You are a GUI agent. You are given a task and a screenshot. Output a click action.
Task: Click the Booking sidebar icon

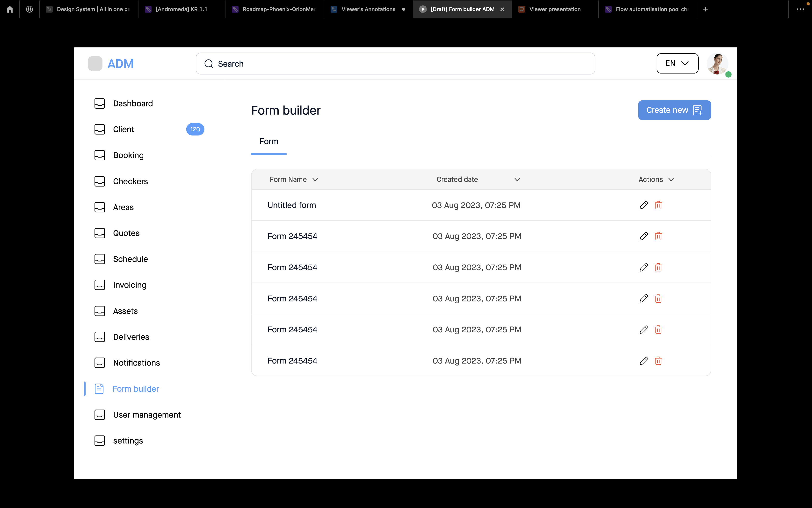(100, 155)
